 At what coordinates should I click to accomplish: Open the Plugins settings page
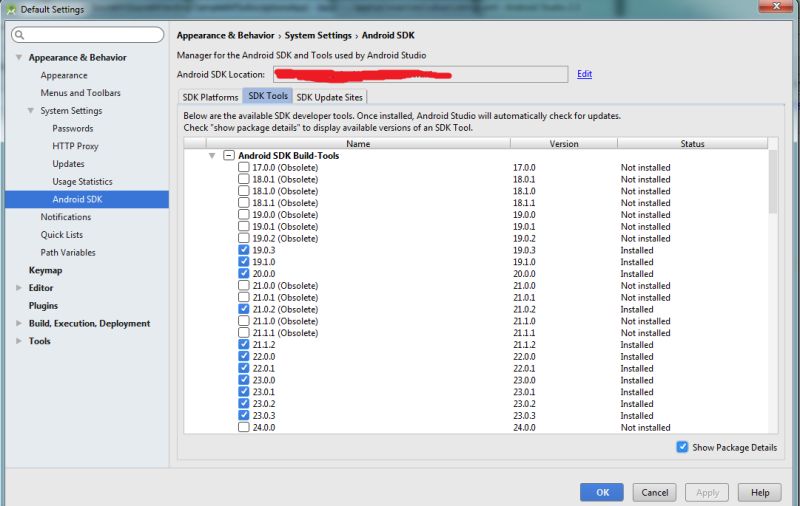pos(43,306)
